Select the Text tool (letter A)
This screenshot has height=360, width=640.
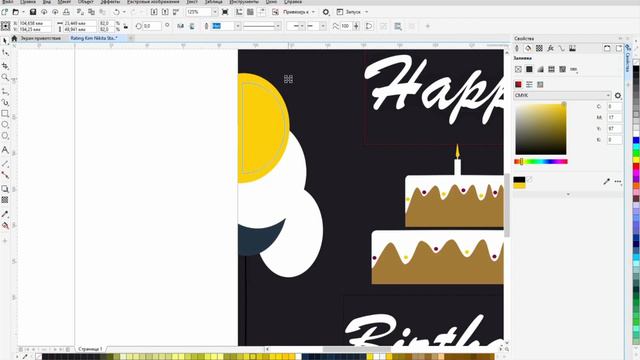(5, 150)
